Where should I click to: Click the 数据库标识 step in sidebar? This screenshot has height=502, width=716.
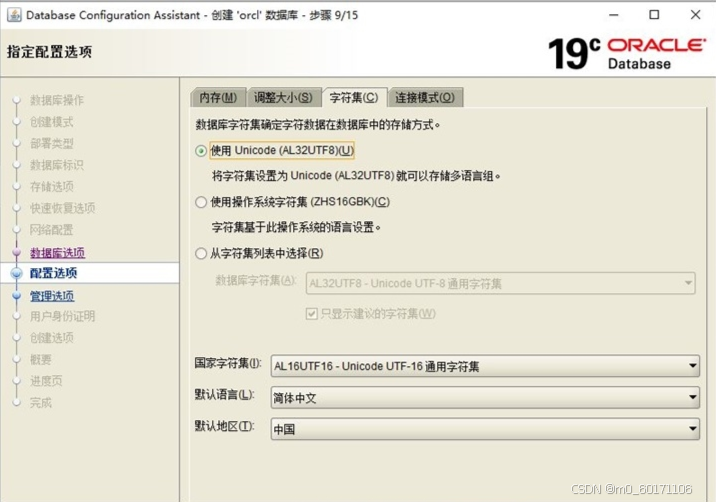coord(57,165)
